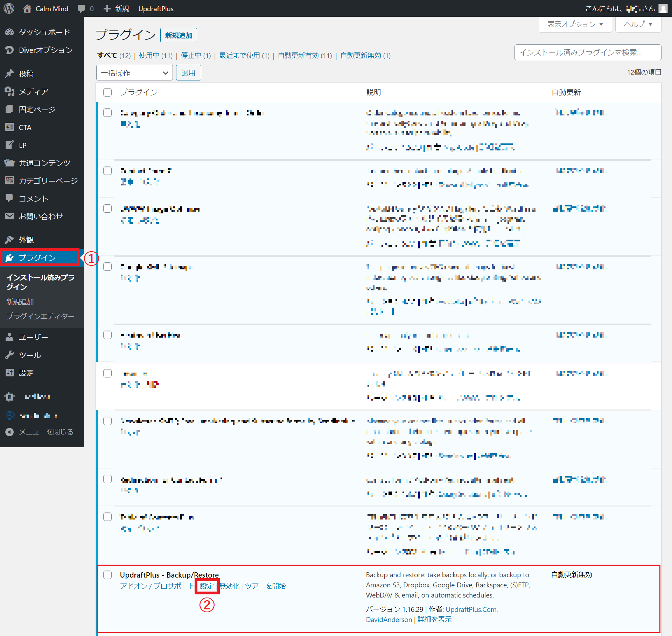Screen dimensions: 672x636
Task: Open プラグインエディター submenu item
Action: (40, 316)
